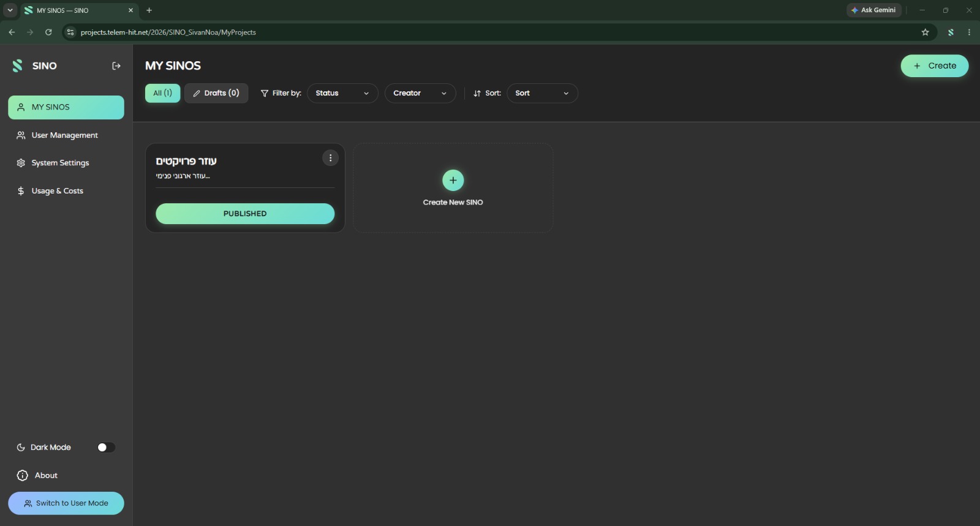This screenshot has width=980, height=526.
Task: Click Create New SINO text
Action: [x=453, y=202]
